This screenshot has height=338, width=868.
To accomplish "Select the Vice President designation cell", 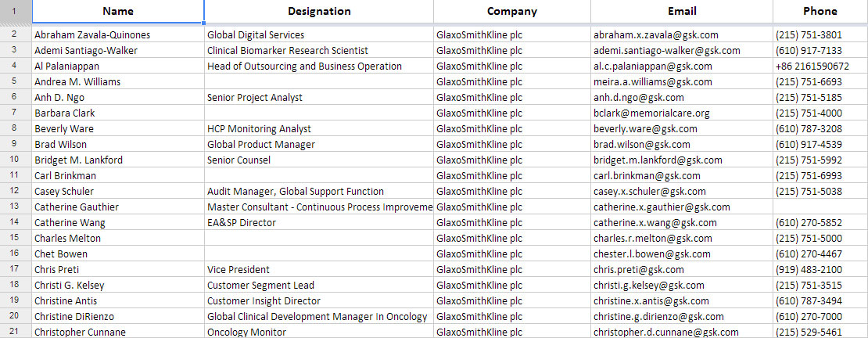I will pos(319,270).
